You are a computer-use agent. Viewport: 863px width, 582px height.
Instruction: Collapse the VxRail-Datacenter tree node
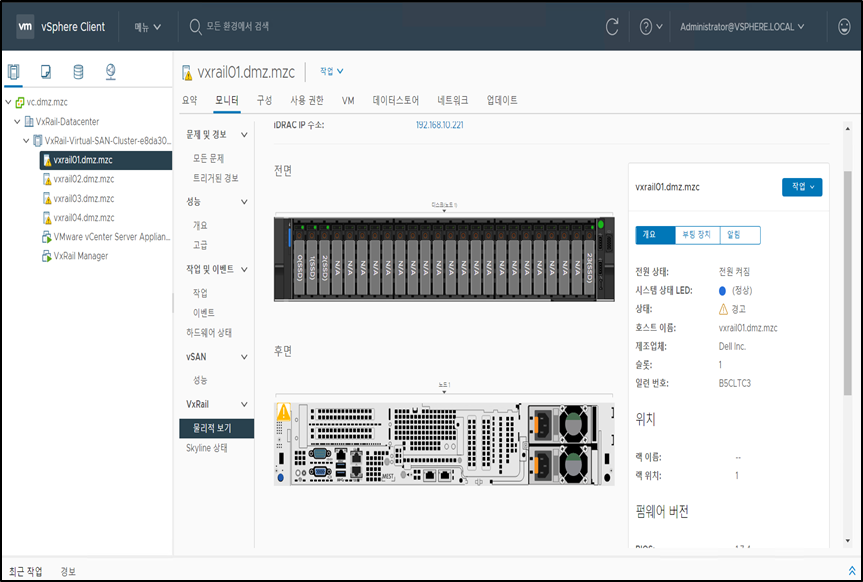pos(17,122)
